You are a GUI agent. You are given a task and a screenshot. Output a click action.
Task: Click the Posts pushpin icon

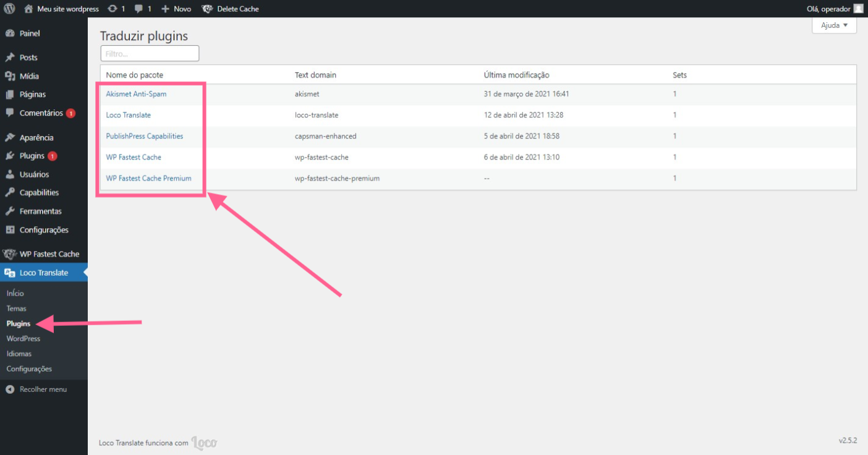click(10, 57)
